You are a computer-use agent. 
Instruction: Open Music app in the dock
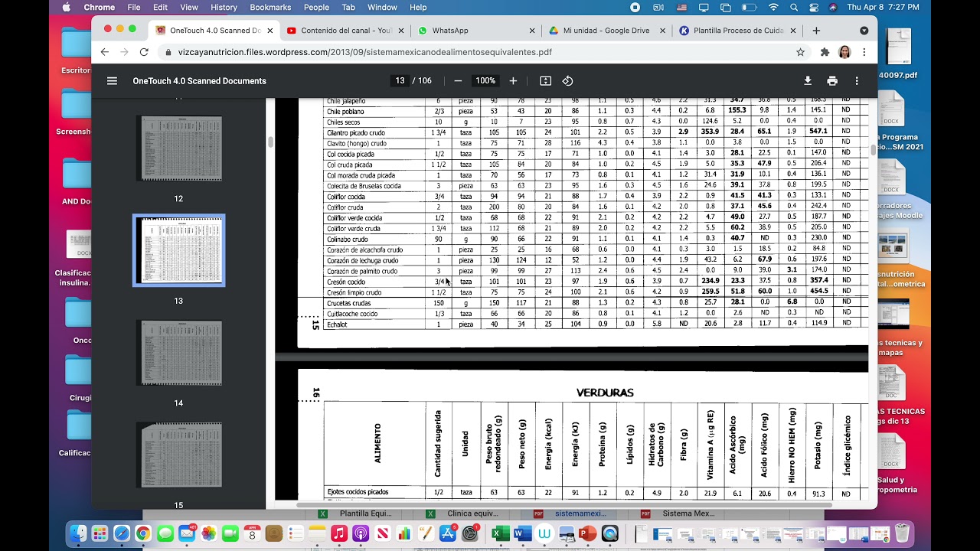pos(339,533)
